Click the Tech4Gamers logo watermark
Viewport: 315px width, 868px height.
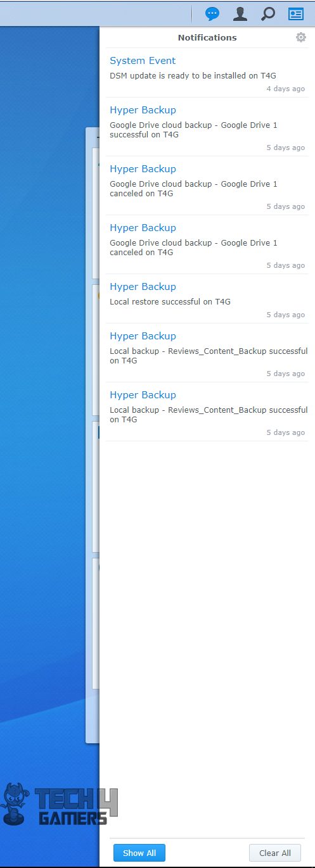tap(59, 805)
